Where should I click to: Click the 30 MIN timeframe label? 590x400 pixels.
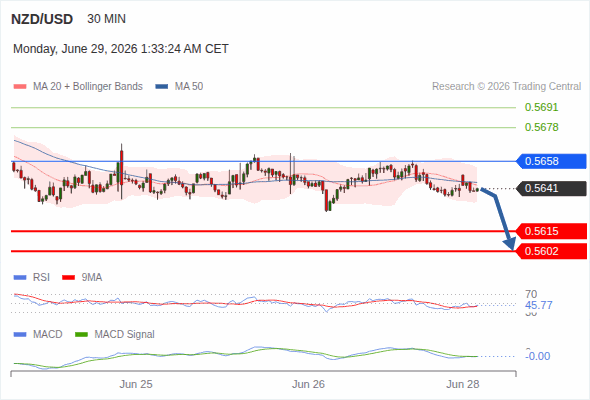click(x=106, y=19)
